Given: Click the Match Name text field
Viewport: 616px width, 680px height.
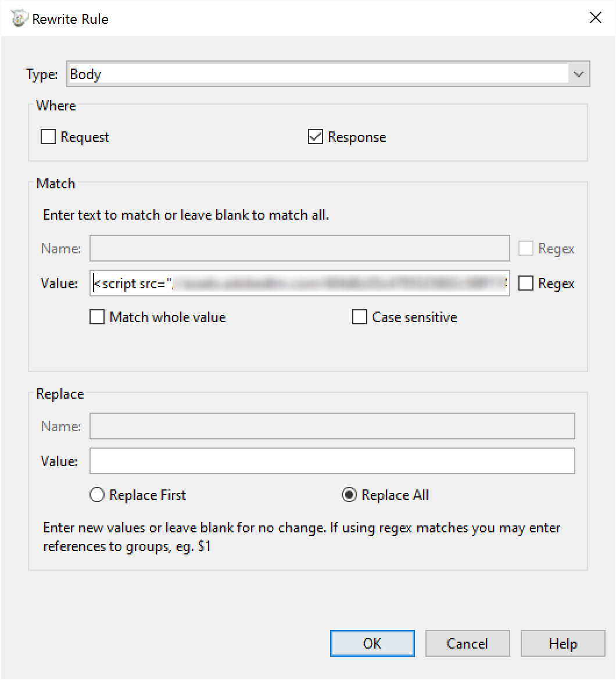Looking at the screenshot, I should coord(299,249).
